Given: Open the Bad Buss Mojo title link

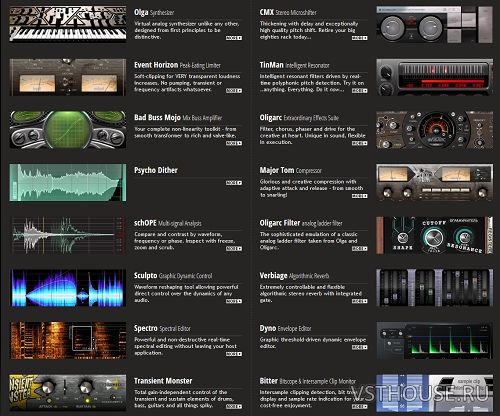Looking at the screenshot, I should [178, 118].
